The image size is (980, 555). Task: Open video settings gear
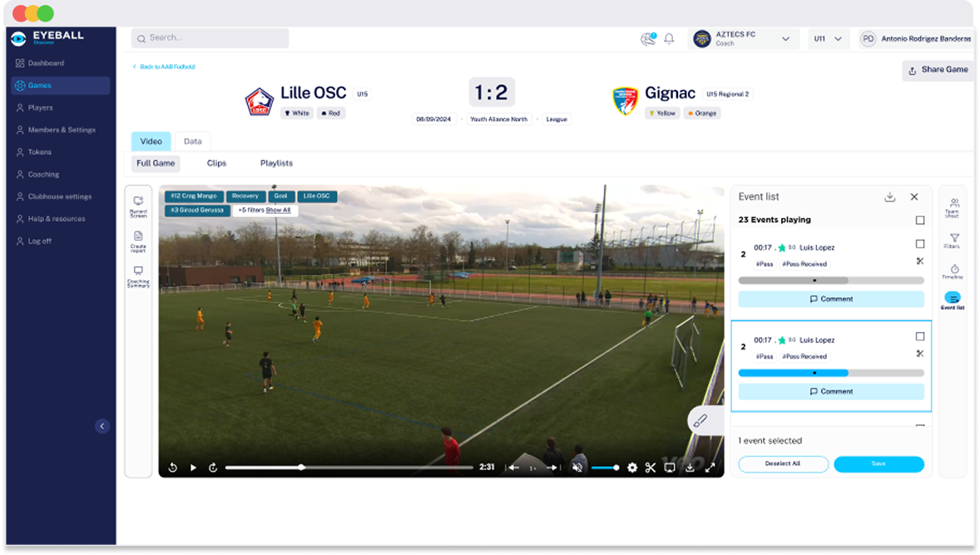click(x=632, y=468)
